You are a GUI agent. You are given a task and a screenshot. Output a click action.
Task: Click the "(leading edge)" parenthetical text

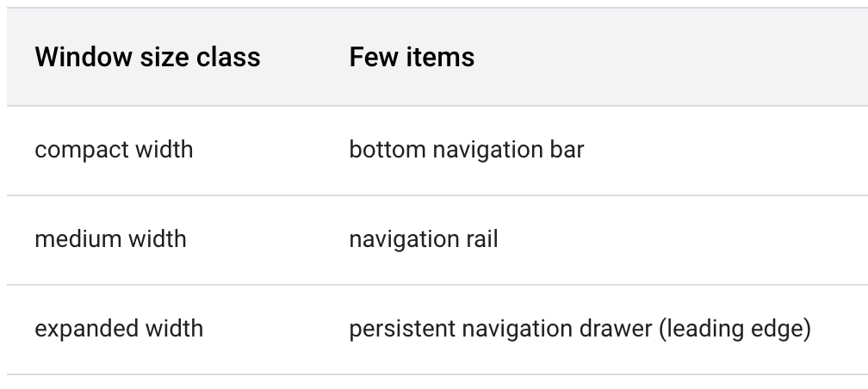[x=735, y=328]
